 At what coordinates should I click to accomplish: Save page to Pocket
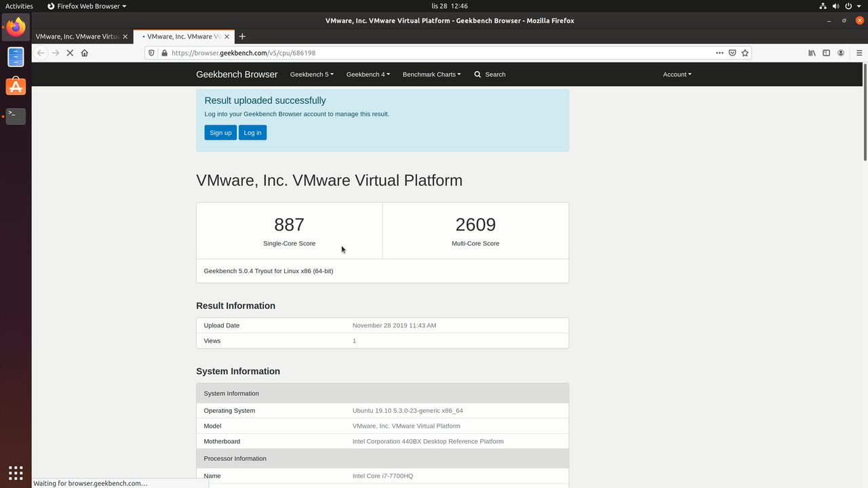(732, 53)
